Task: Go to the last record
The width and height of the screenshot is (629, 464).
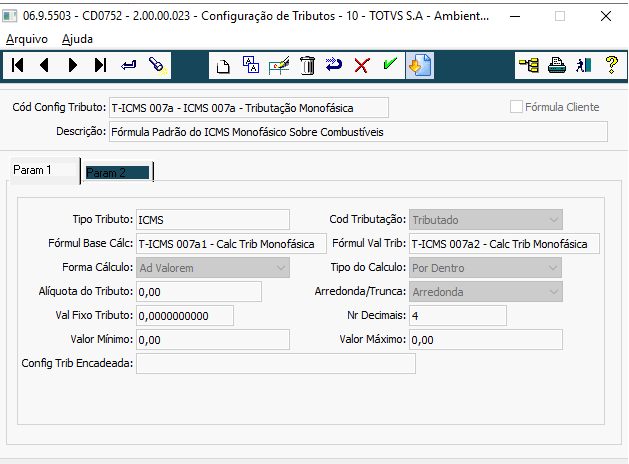Action: (100, 65)
